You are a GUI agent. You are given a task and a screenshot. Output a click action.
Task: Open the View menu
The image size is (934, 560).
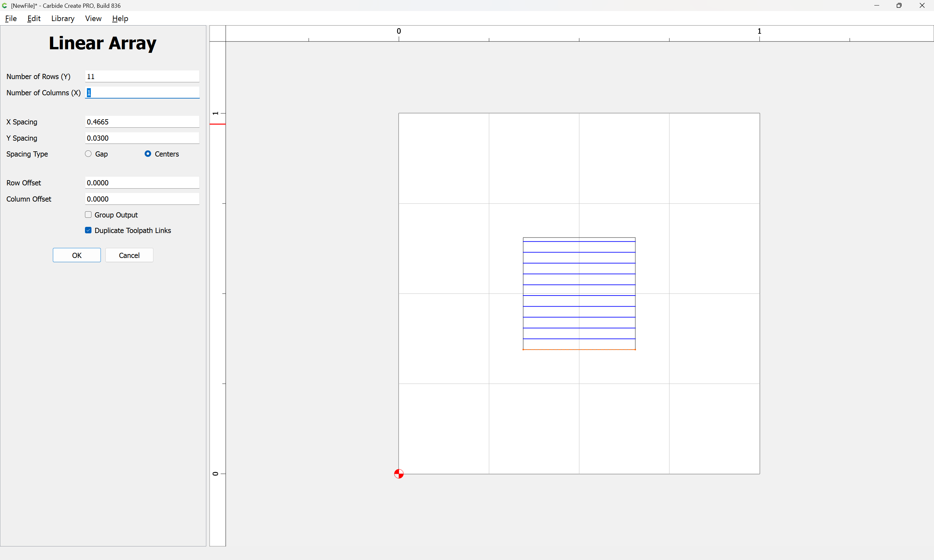[93, 18]
